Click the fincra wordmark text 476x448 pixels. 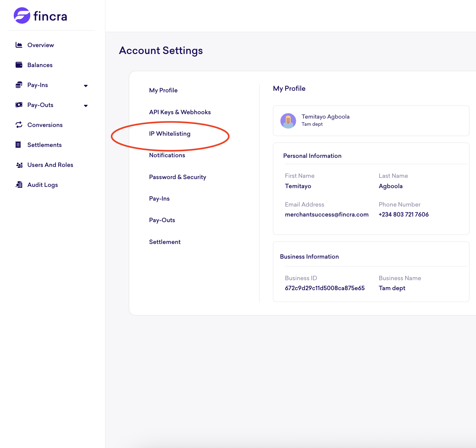(50, 16)
